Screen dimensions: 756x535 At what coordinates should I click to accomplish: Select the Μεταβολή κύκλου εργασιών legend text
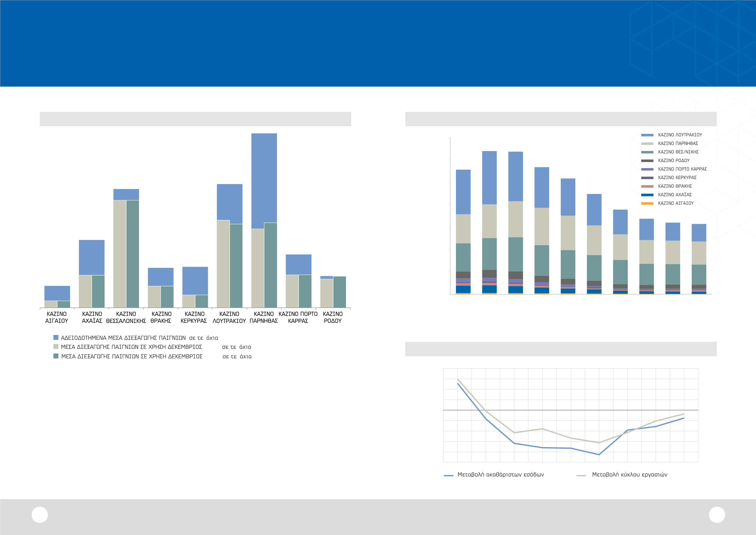click(x=630, y=475)
